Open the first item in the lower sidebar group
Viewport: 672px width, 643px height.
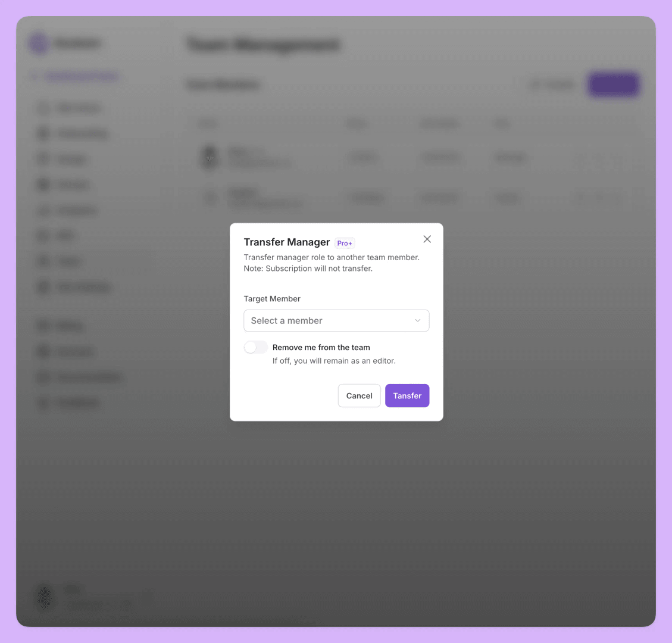[x=43, y=325]
